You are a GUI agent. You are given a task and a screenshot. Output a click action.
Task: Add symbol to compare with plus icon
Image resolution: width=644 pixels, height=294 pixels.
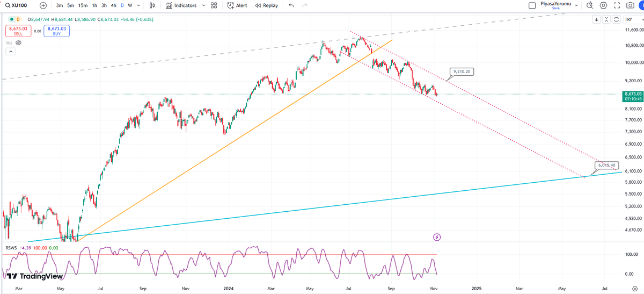[x=43, y=5]
